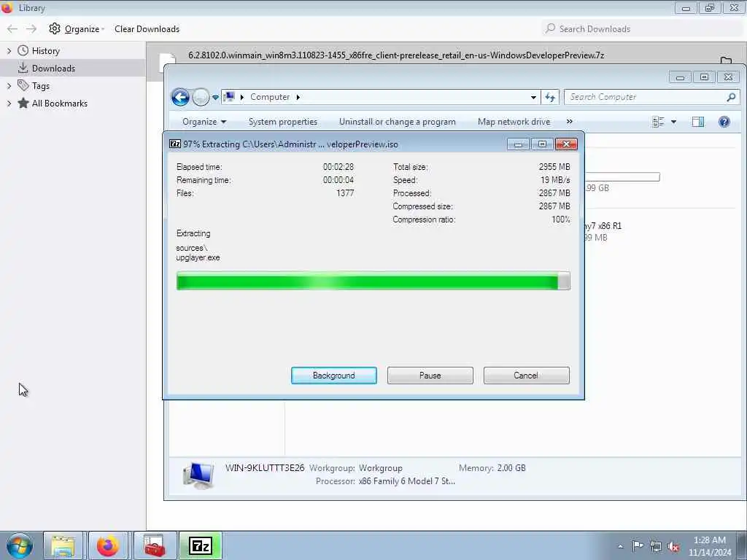The image size is (747, 560).
Task: Click muted volume tray icon
Action: pos(673,547)
